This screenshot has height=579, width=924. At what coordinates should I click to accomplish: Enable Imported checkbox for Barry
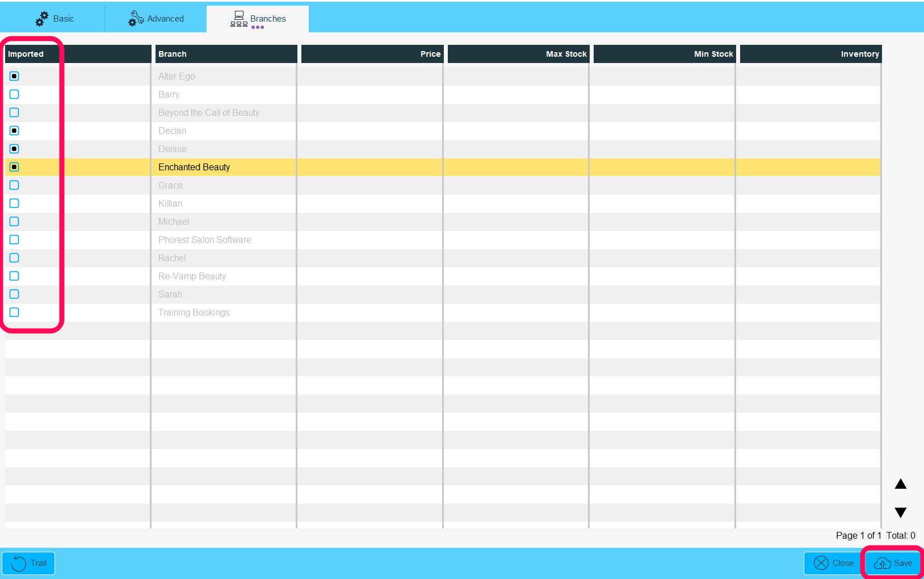point(14,94)
